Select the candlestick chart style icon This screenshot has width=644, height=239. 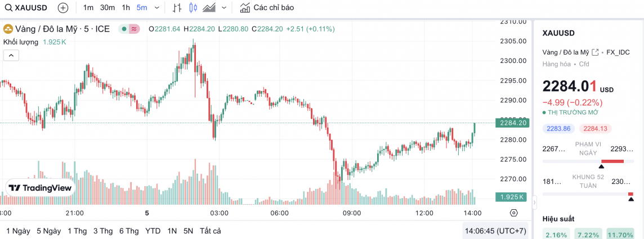(194, 8)
